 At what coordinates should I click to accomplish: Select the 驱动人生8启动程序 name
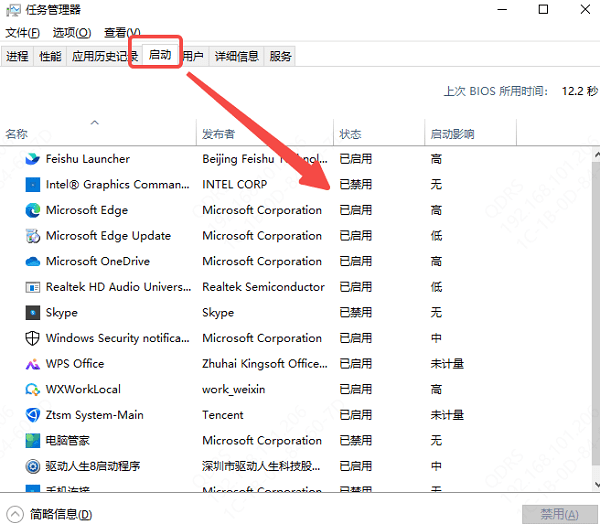(x=93, y=466)
